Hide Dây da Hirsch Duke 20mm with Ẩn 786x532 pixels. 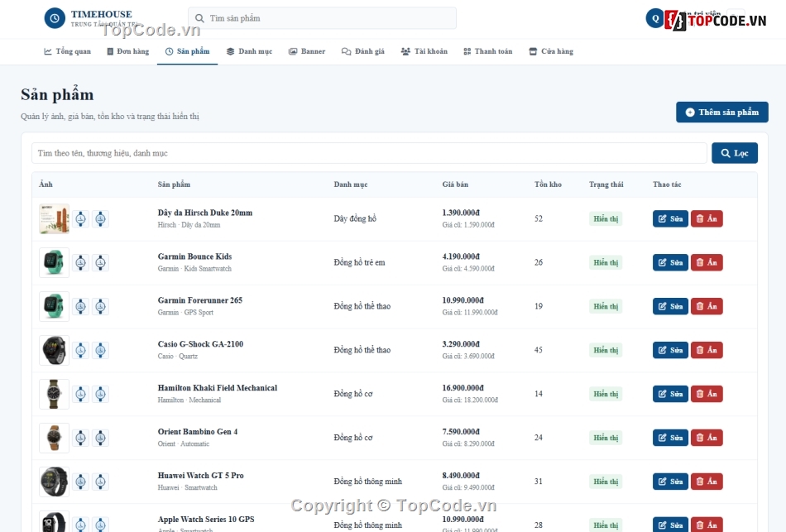coord(707,218)
